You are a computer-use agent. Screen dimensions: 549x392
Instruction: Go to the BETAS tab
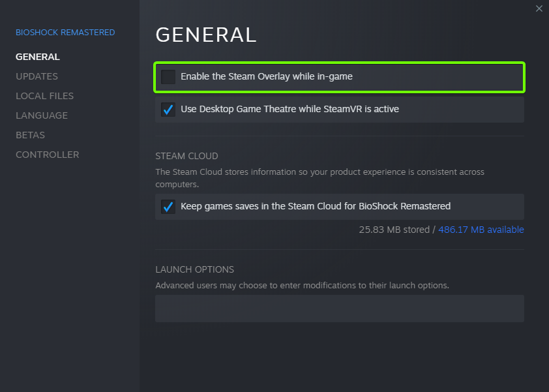[30, 135]
